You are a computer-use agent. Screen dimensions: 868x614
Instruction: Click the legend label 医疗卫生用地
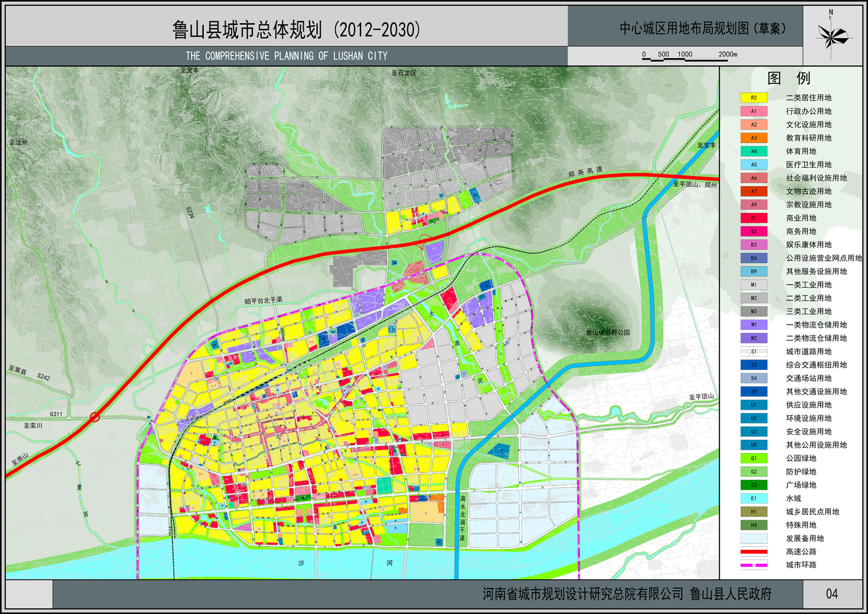click(x=808, y=164)
